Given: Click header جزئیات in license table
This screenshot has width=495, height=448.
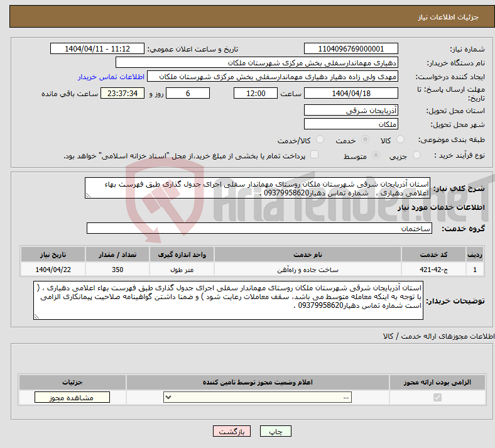Looking at the screenshot, I should (x=72, y=382).
